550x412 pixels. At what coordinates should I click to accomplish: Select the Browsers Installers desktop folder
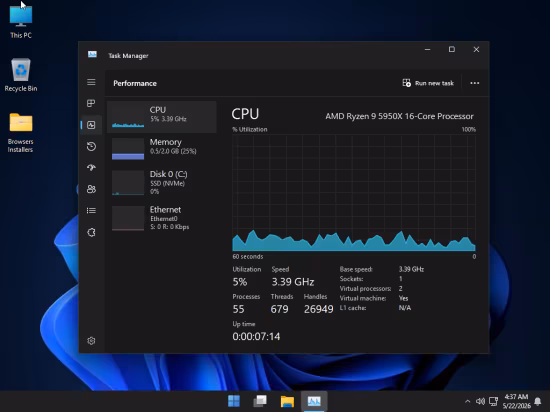click(21, 133)
